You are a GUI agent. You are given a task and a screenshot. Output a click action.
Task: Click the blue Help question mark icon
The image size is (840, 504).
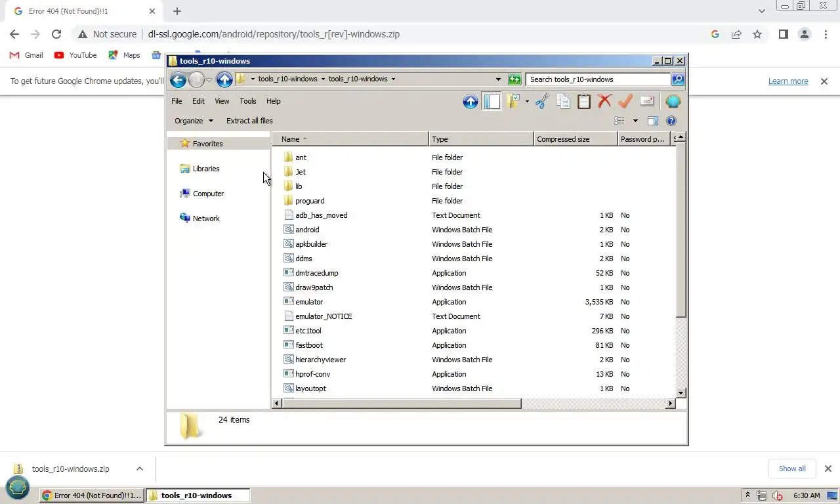point(671,121)
